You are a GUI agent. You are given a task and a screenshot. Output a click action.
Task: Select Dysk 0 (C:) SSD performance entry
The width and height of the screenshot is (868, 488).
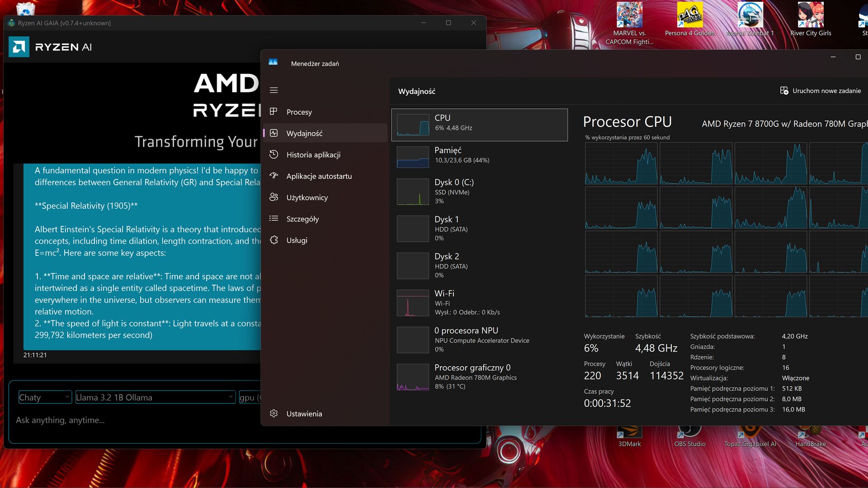(479, 191)
